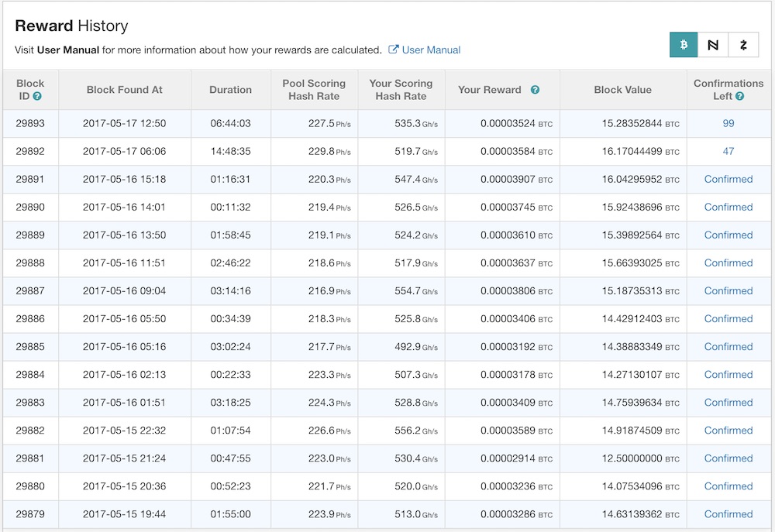The height and width of the screenshot is (532, 775).
Task: Select block ID 29887
Action: [30, 291]
